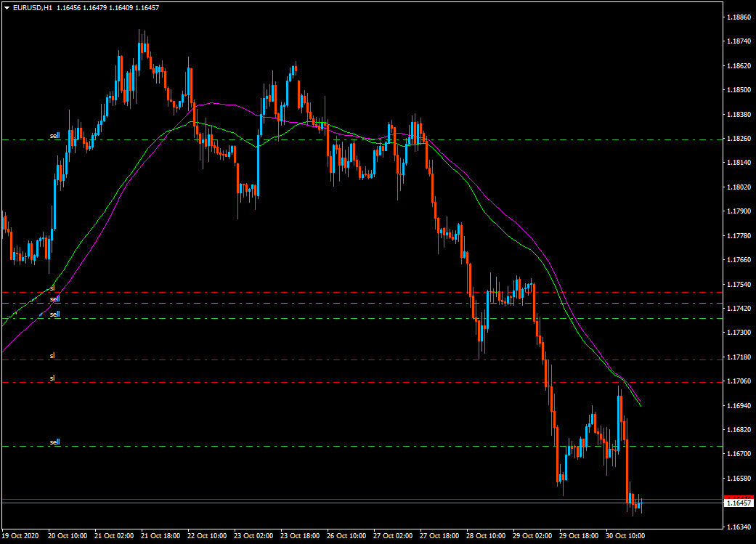
Task: Select the topmost red sl label near 1.17540
Action: [x=52, y=288]
